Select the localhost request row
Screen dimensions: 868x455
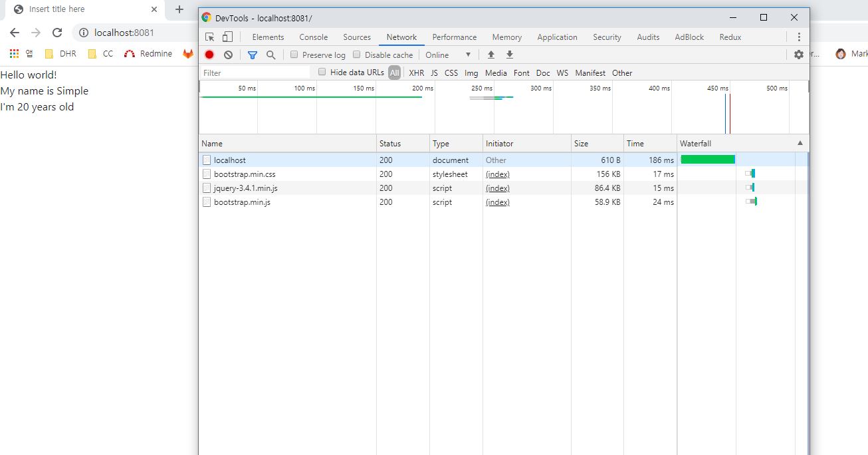pyautogui.click(x=504, y=160)
